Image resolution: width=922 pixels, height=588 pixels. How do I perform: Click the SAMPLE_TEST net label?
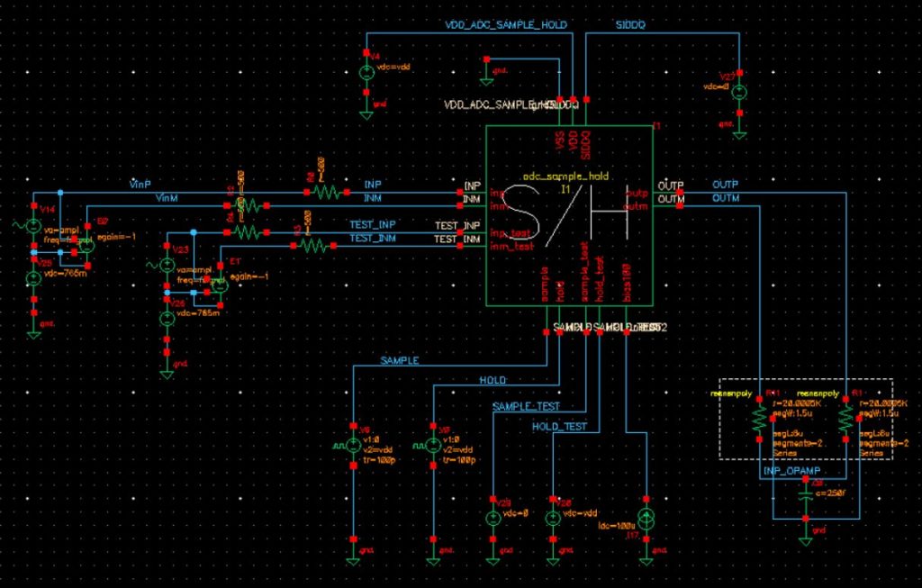pyautogui.click(x=526, y=406)
